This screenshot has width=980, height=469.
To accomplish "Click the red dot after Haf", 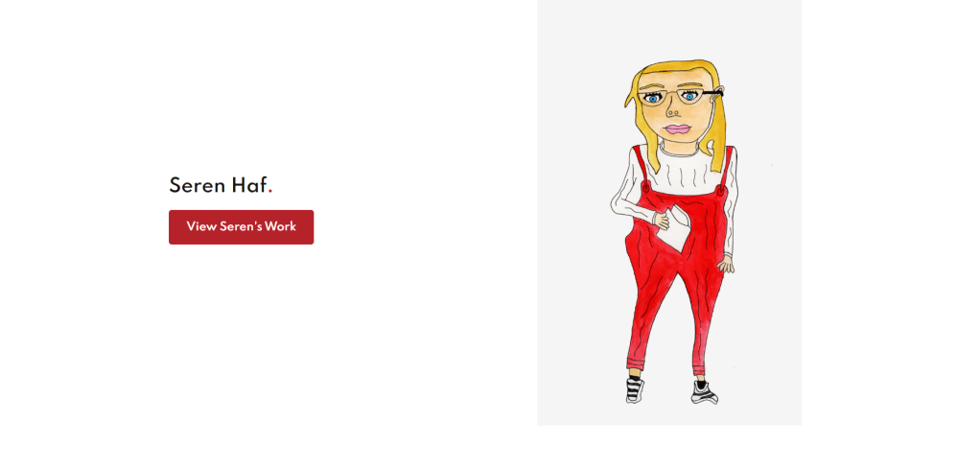I will coord(270,192).
